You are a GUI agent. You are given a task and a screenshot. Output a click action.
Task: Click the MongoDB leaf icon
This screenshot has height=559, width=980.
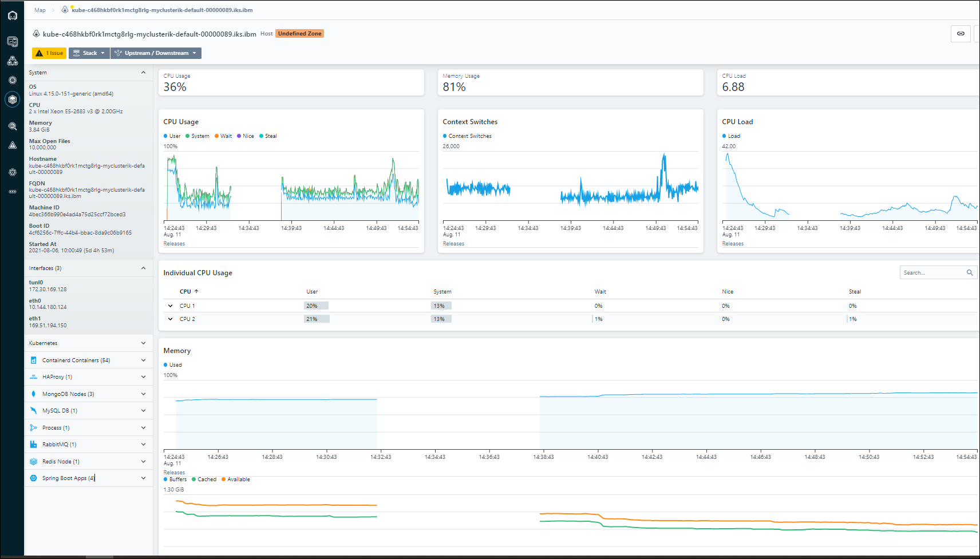coord(33,394)
